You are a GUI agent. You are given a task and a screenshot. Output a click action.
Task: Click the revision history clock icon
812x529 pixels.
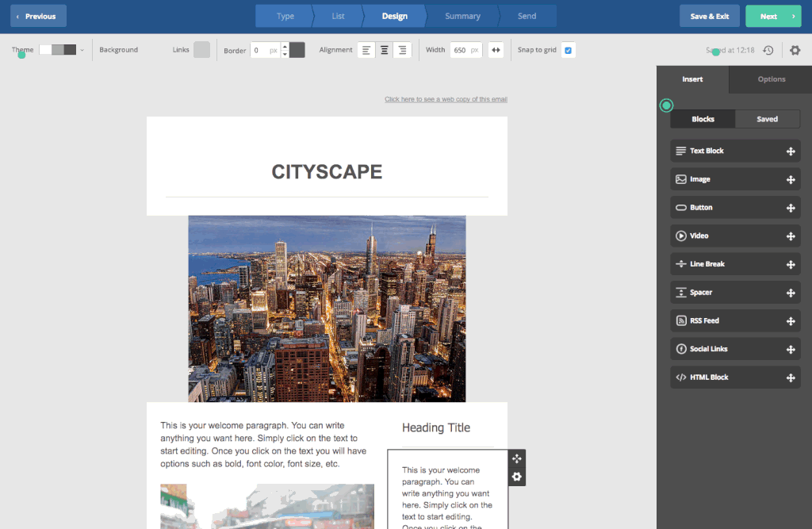[768, 50]
